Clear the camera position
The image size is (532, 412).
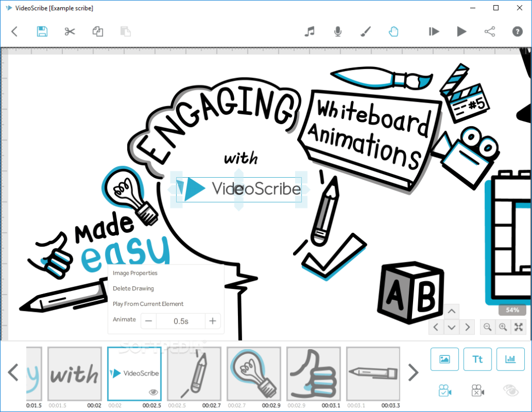[x=477, y=390]
